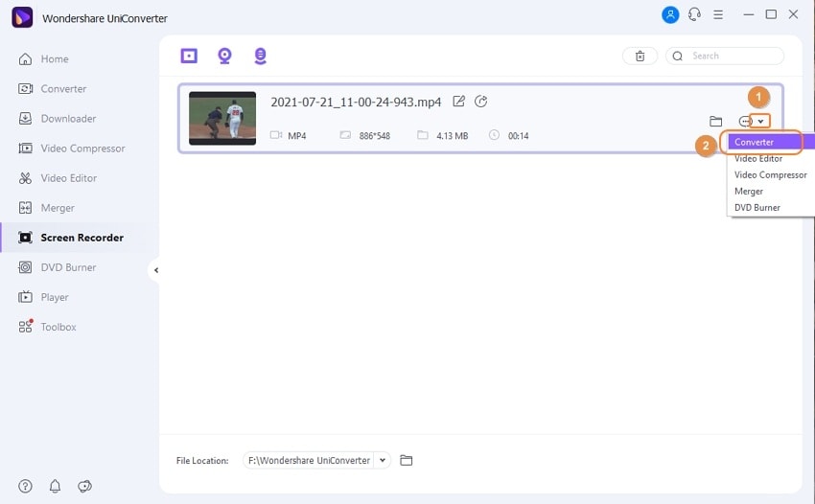Open Player in the sidebar
The image size is (815, 504).
point(43,297)
